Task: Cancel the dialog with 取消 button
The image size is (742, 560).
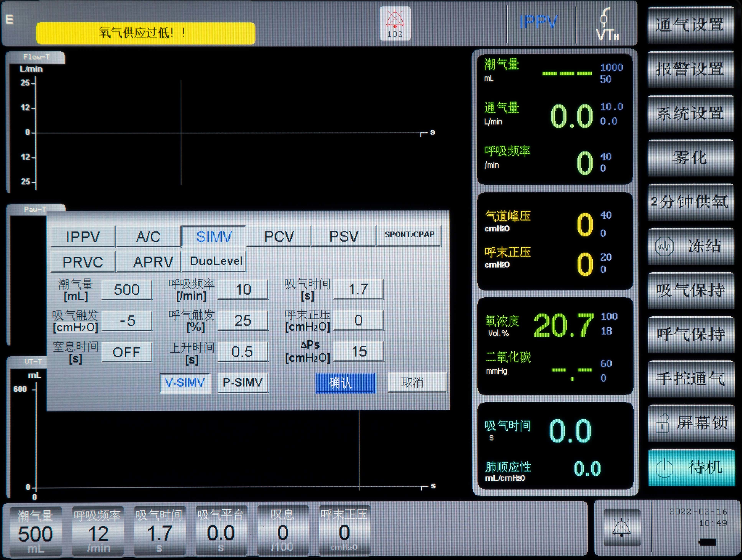Action: pos(417,383)
